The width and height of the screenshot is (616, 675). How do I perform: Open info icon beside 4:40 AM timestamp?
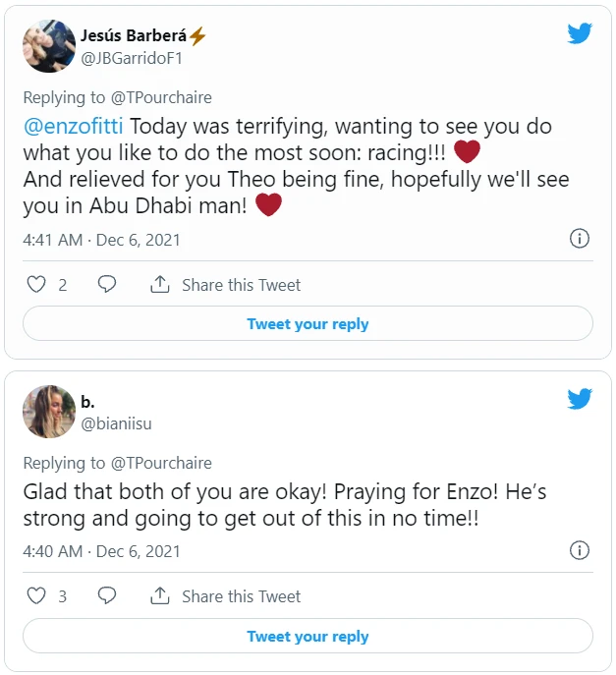point(580,550)
